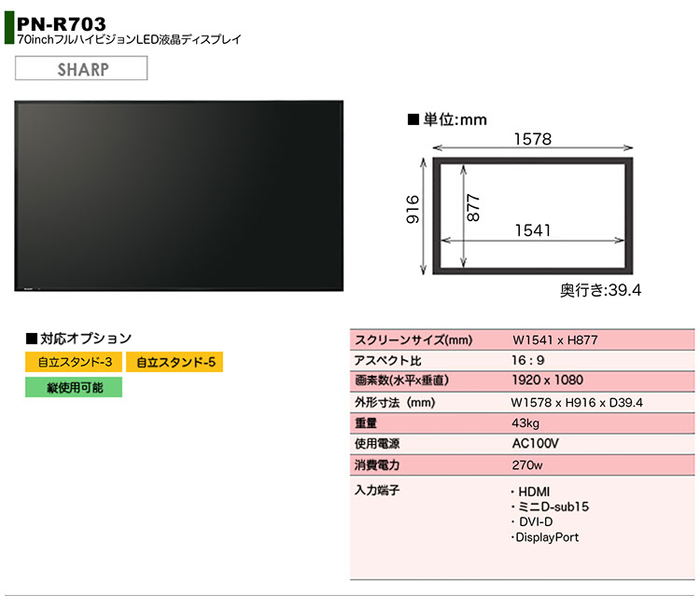Click the 単位:mm label

[x=447, y=119]
